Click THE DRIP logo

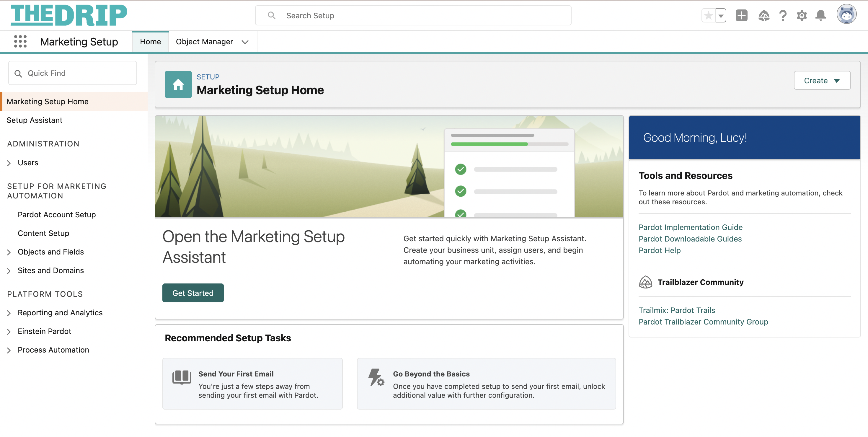[69, 15]
